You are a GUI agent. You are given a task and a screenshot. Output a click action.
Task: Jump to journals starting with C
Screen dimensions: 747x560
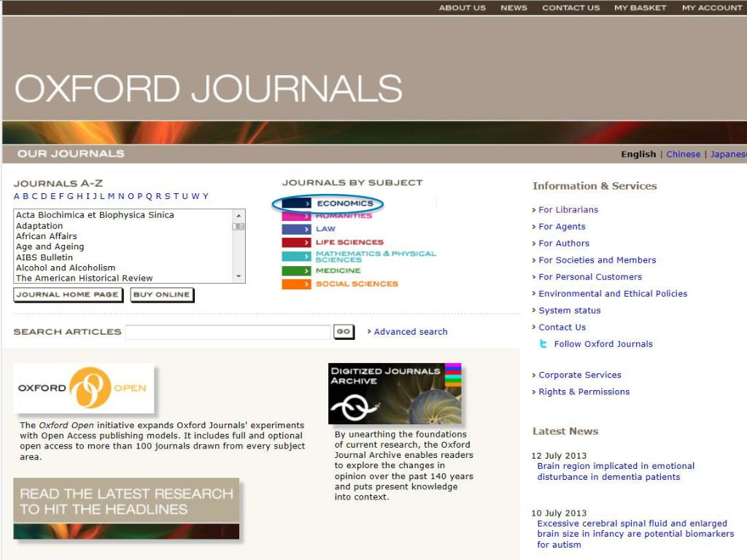[x=35, y=196]
